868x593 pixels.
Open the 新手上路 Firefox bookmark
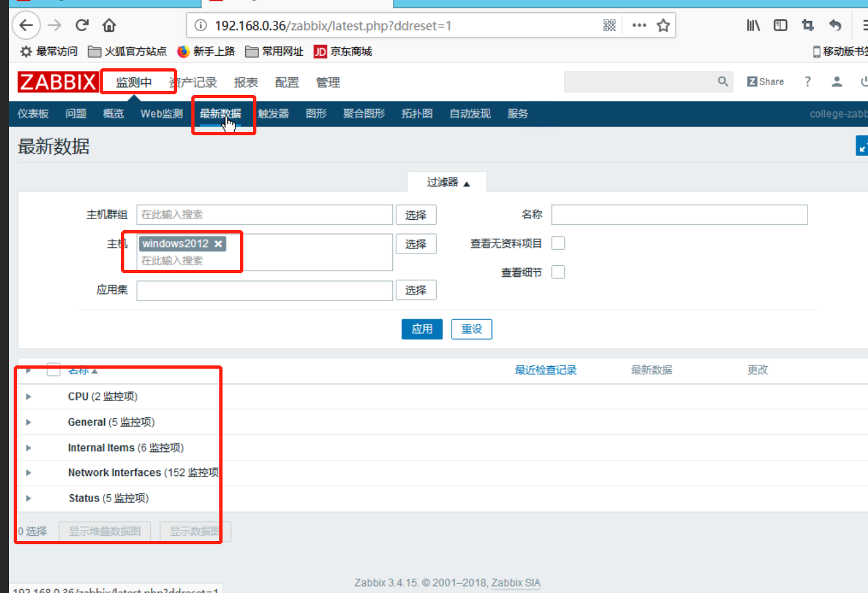click(206, 51)
